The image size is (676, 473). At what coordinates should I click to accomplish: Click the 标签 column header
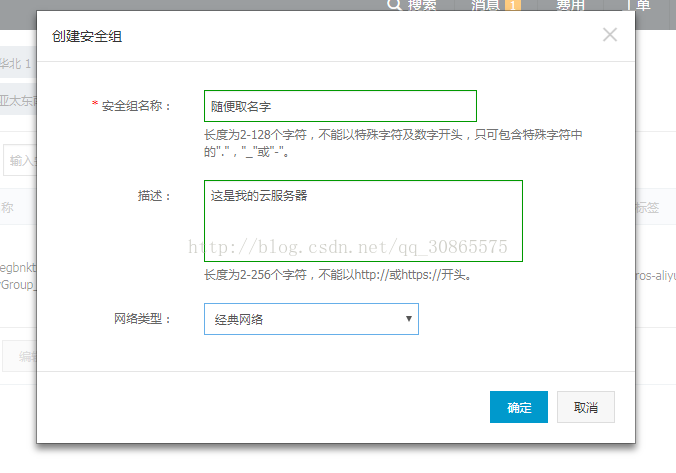[x=647, y=208]
